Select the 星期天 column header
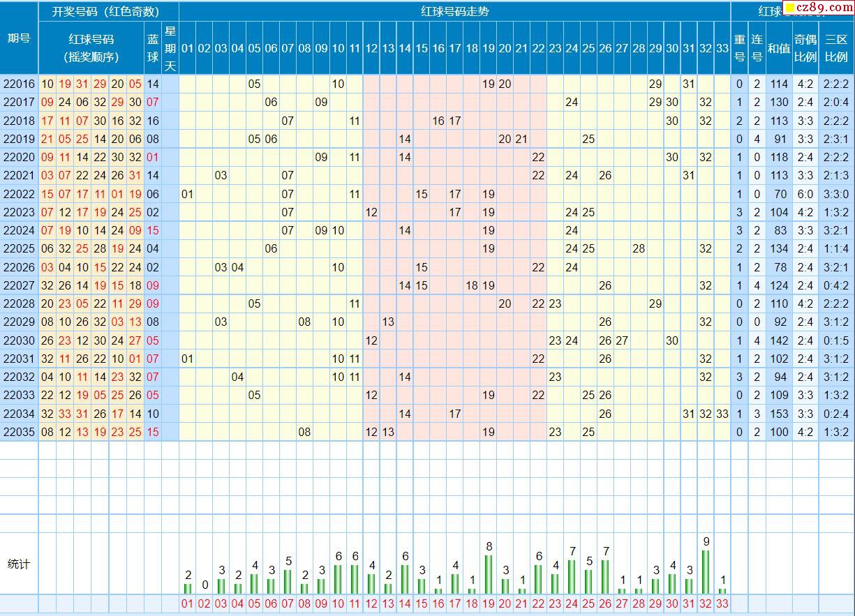 point(170,47)
